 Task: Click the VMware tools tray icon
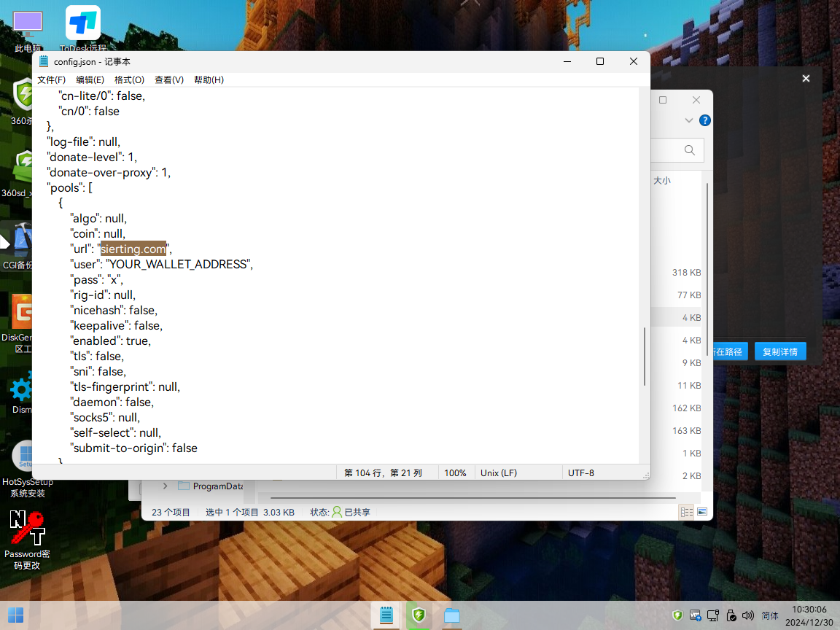click(696, 615)
